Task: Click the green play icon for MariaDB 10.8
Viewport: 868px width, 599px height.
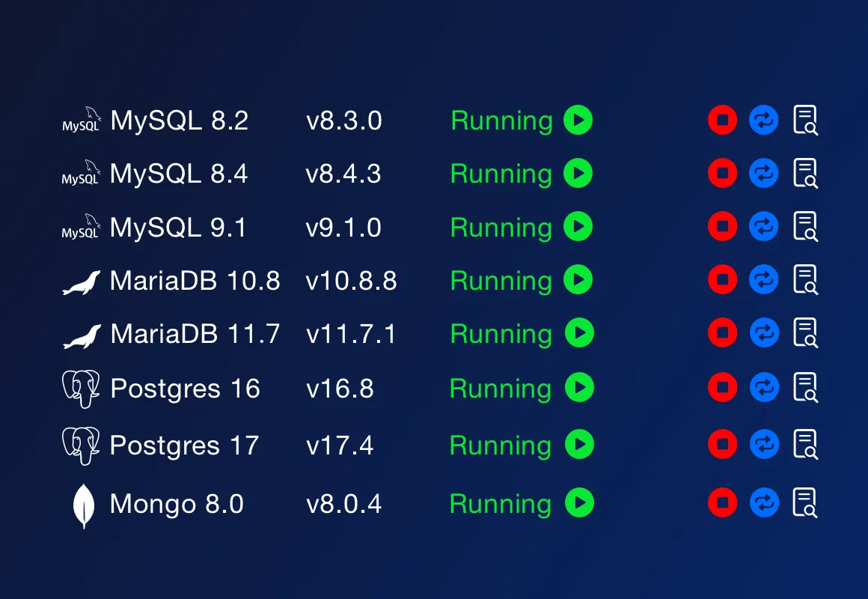Action: pos(578,279)
